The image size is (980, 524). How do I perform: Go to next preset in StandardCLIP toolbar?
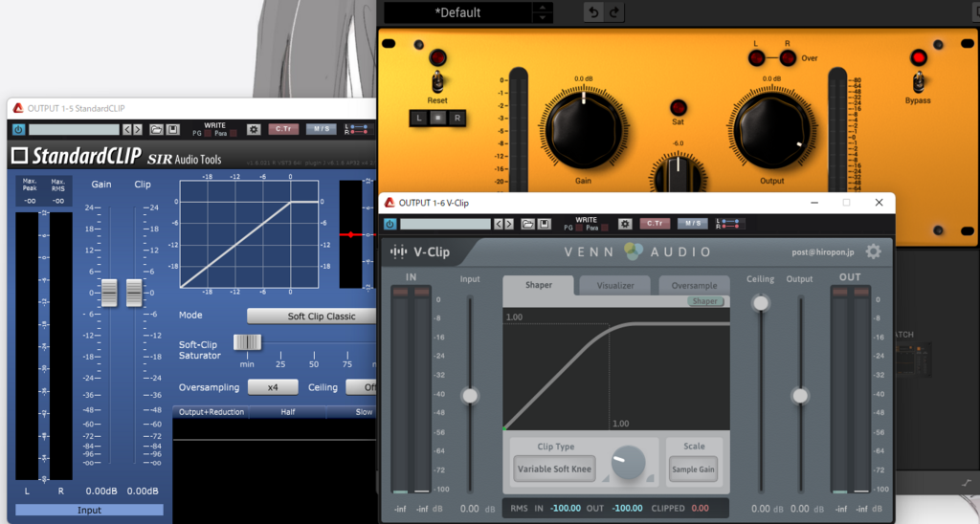pyautogui.click(x=138, y=130)
